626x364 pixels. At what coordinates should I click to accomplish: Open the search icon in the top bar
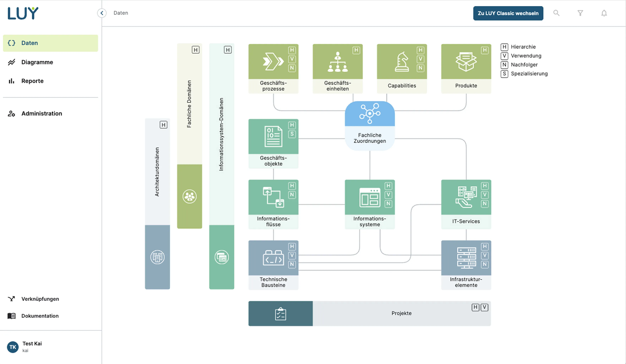[x=556, y=13]
